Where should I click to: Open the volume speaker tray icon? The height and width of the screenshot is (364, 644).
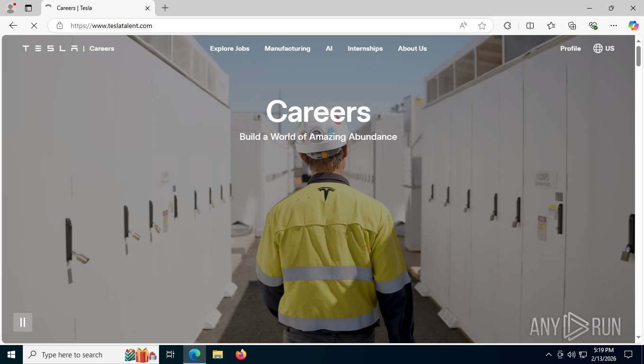(x=572, y=355)
